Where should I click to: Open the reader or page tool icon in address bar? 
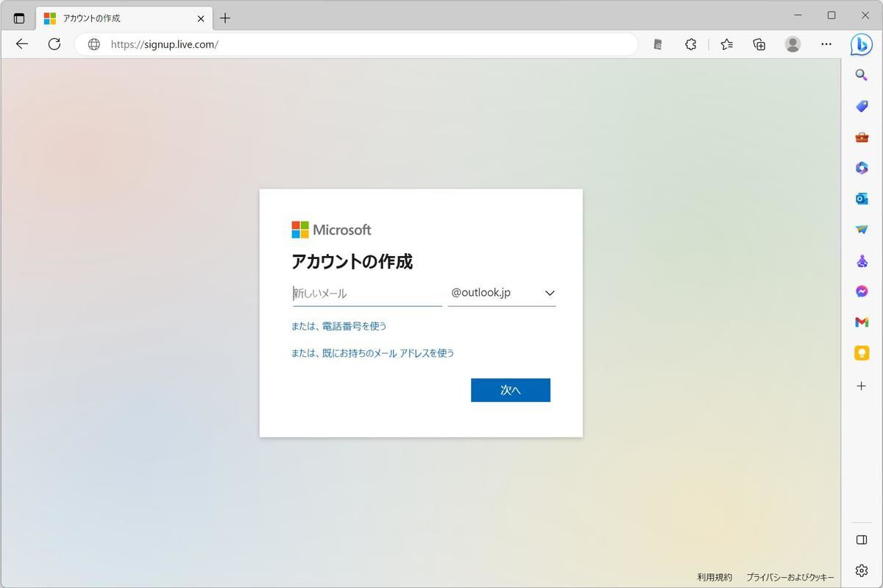(658, 44)
